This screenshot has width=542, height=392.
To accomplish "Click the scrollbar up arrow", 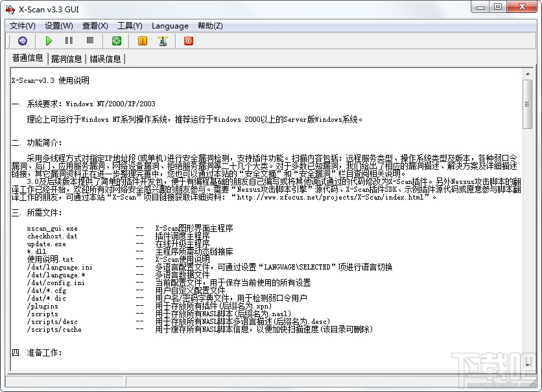I will pos(528,74).
